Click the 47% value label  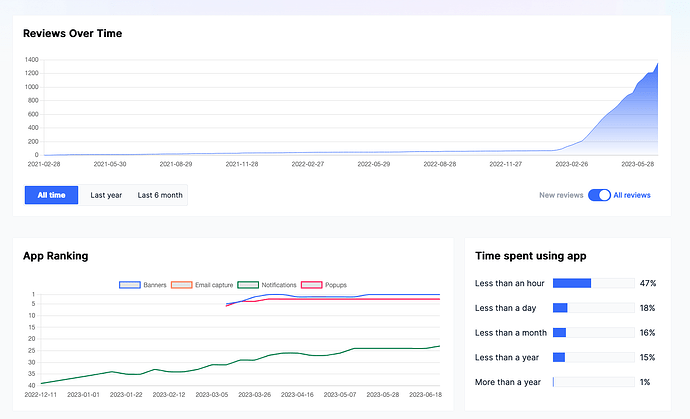(647, 283)
